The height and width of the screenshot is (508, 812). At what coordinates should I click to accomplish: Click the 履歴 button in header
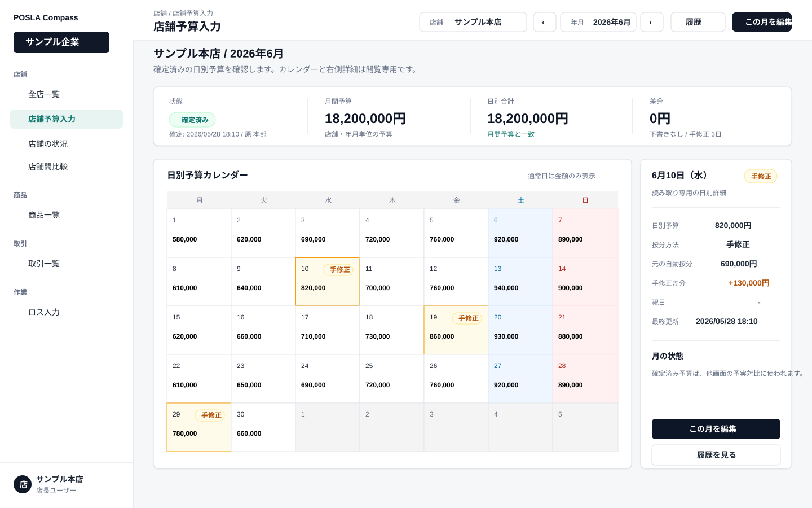698,22
